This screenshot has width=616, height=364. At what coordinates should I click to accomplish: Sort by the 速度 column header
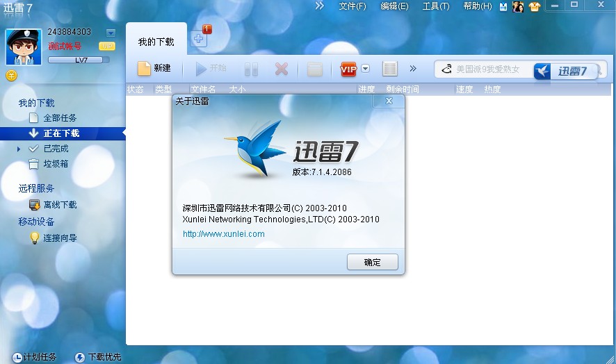pyautogui.click(x=464, y=90)
